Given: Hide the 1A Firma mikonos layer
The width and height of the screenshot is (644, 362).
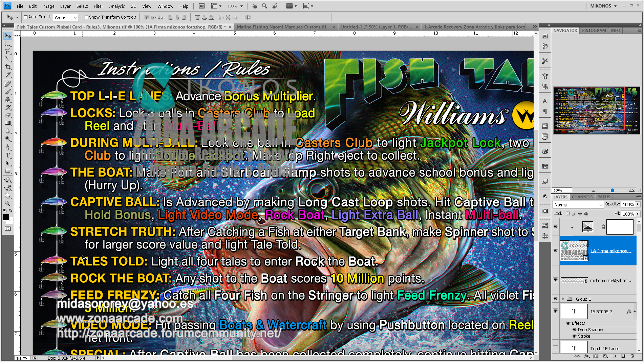Looking at the screenshot, I should pyautogui.click(x=555, y=250).
